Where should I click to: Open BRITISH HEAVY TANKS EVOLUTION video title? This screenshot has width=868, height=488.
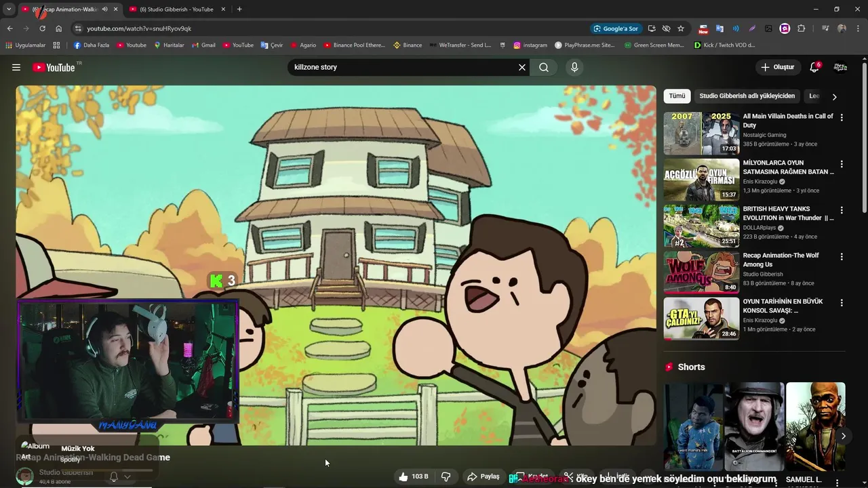[788, 213]
